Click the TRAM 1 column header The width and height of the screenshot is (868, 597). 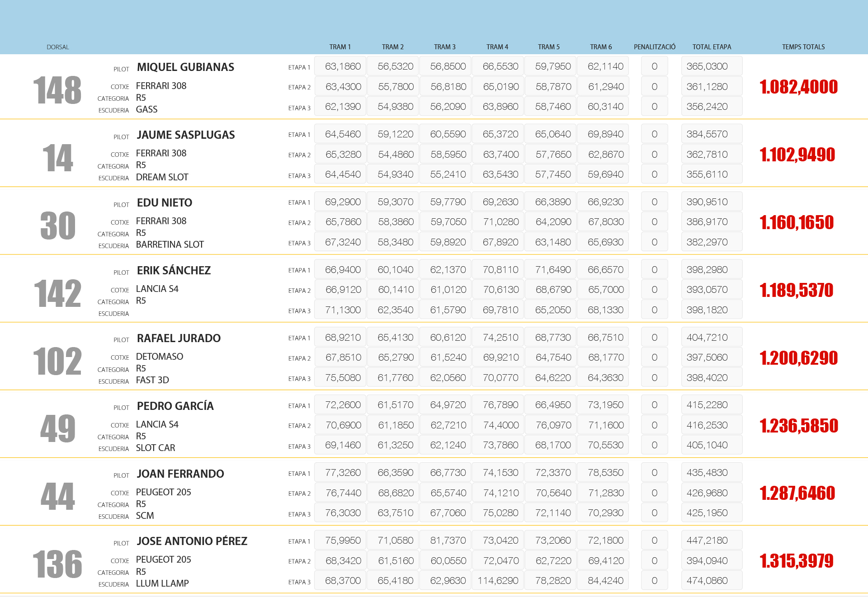[340, 47]
